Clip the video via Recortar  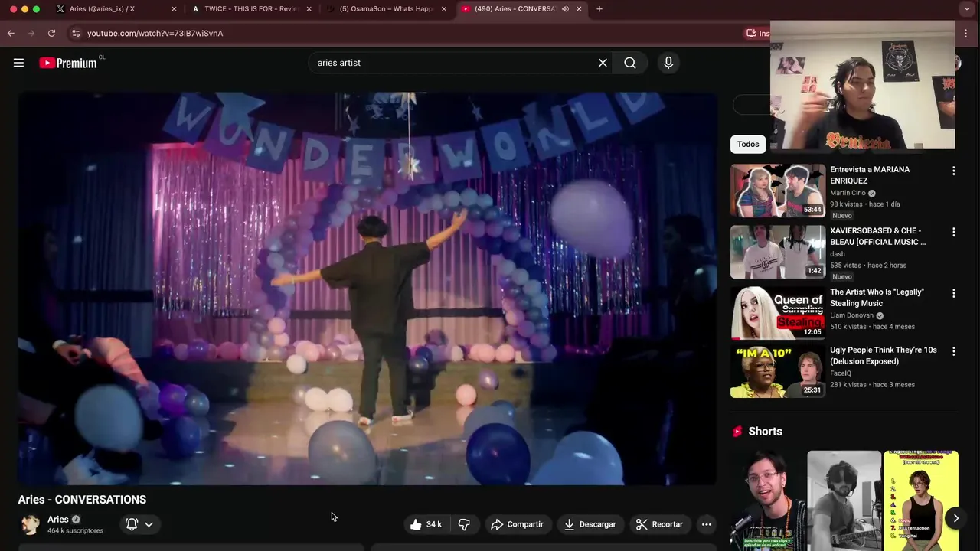tap(659, 524)
